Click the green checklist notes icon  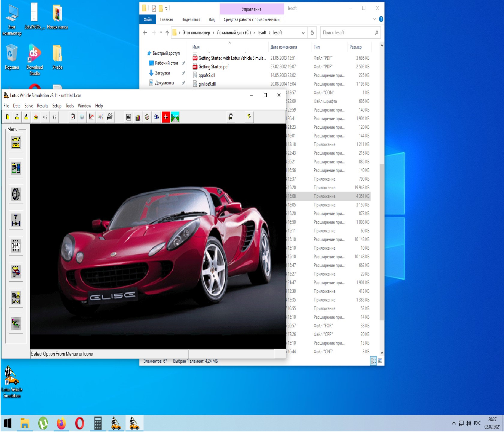tap(147, 117)
